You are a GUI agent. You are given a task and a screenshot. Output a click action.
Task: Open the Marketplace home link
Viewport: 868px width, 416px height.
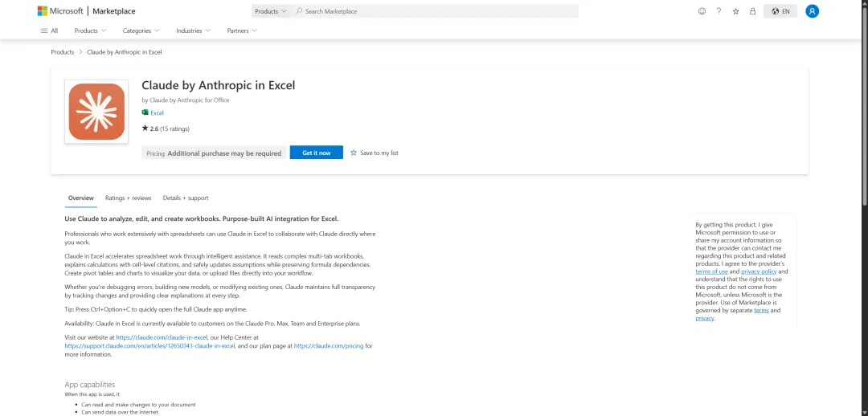click(113, 11)
